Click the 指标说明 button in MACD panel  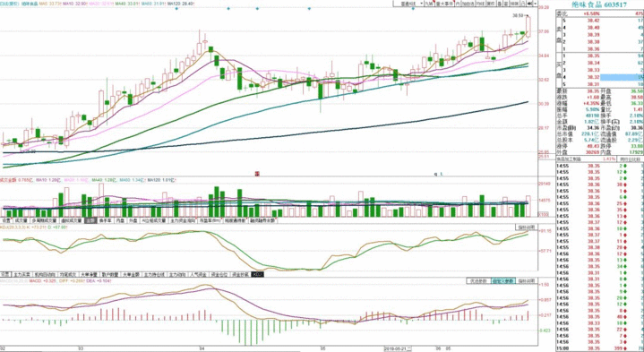(526, 281)
